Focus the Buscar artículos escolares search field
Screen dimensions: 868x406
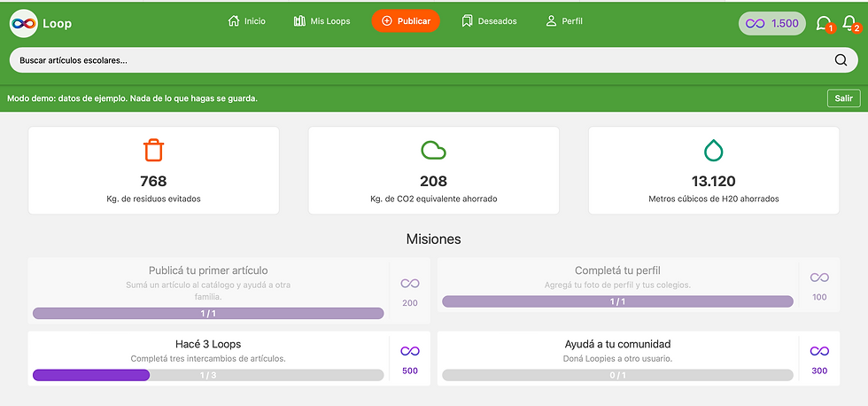(433, 60)
